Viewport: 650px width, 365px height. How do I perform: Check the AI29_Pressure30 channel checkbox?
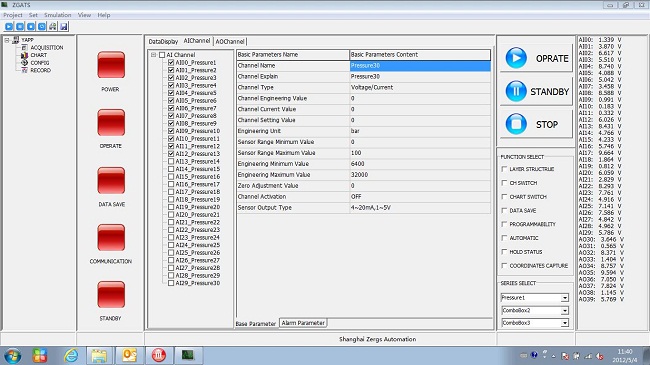pyautogui.click(x=171, y=283)
